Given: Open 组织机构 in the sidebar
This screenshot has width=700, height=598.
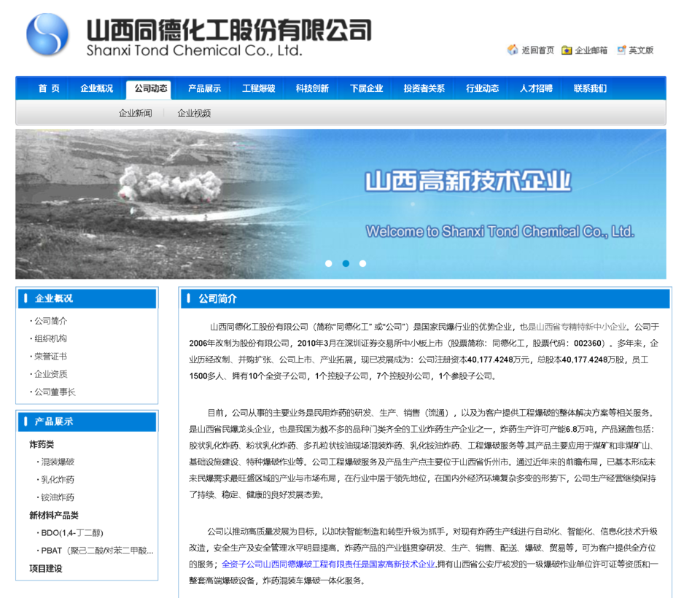Looking at the screenshot, I should pos(51,338).
